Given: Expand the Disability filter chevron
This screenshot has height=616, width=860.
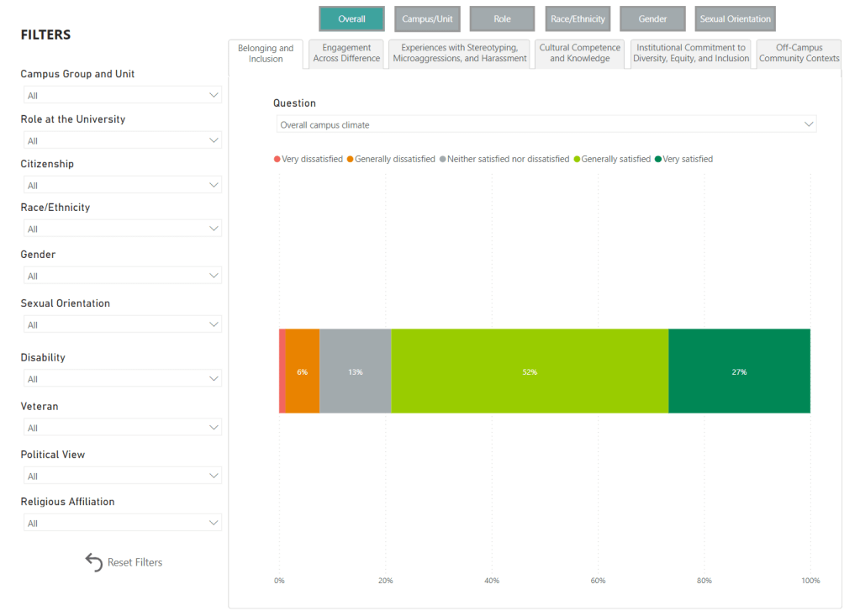Looking at the screenshot, I should (x=214, y=379).
